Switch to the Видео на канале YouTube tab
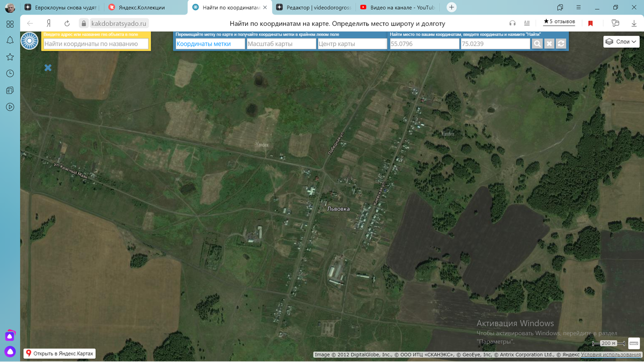The width and height of the screenshot is (644, 362). [x=397, y=8]
